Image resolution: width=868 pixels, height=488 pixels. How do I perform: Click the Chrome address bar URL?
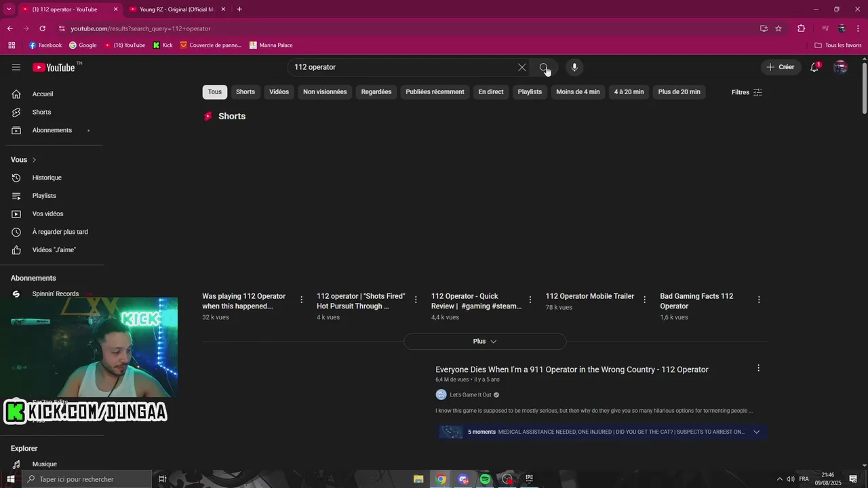click(140, 28)
